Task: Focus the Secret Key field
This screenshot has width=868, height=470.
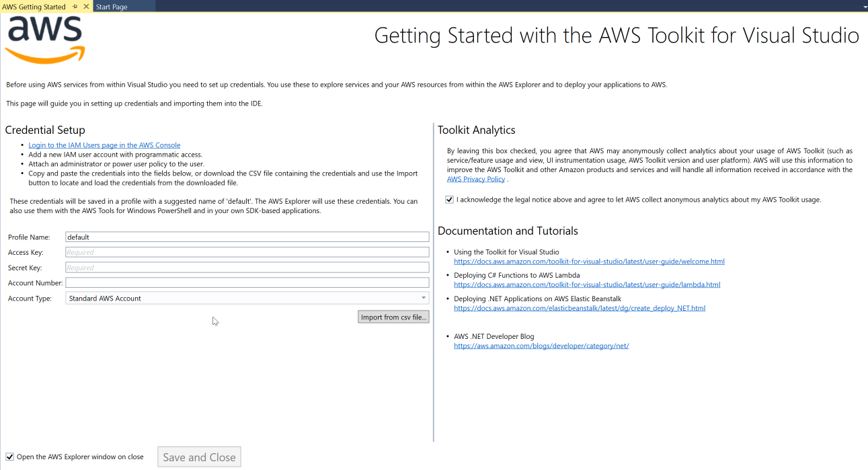Action: [247, 268]
